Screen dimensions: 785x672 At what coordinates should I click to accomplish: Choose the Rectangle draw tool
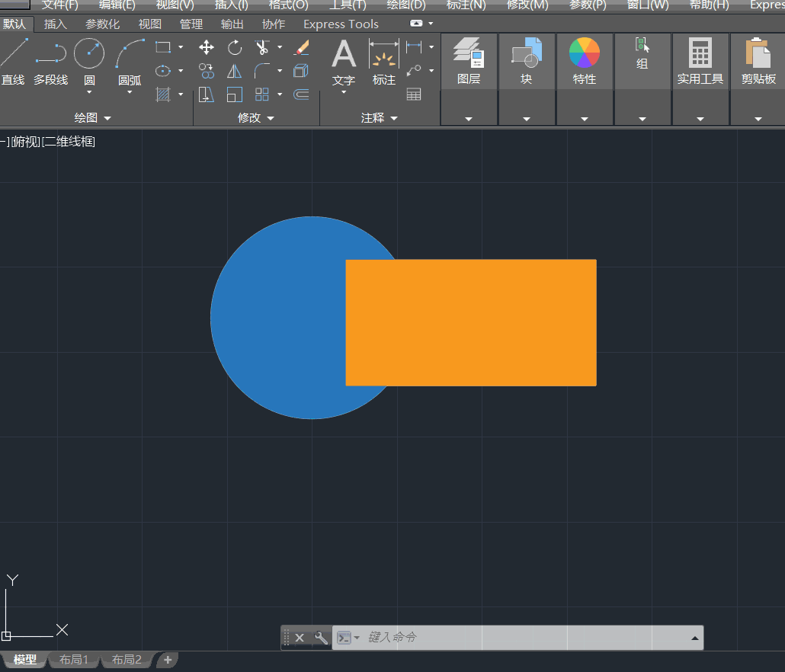pos(162,47)
